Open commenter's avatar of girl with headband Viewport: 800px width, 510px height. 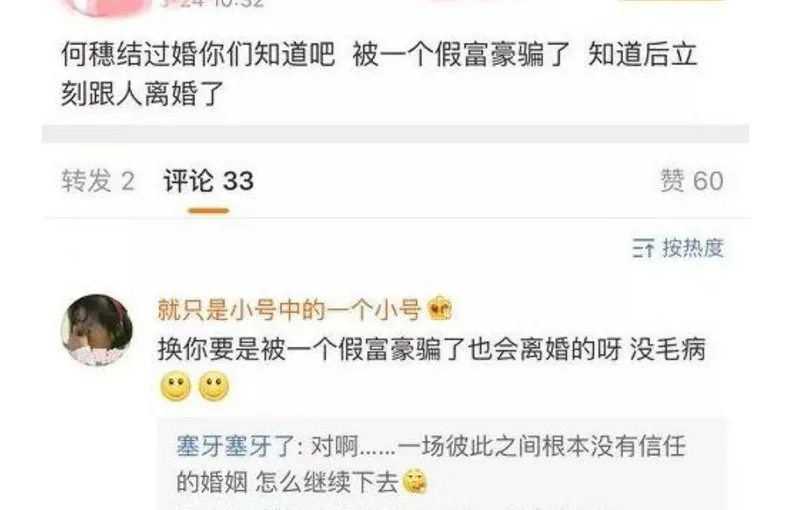coord(97,330)
